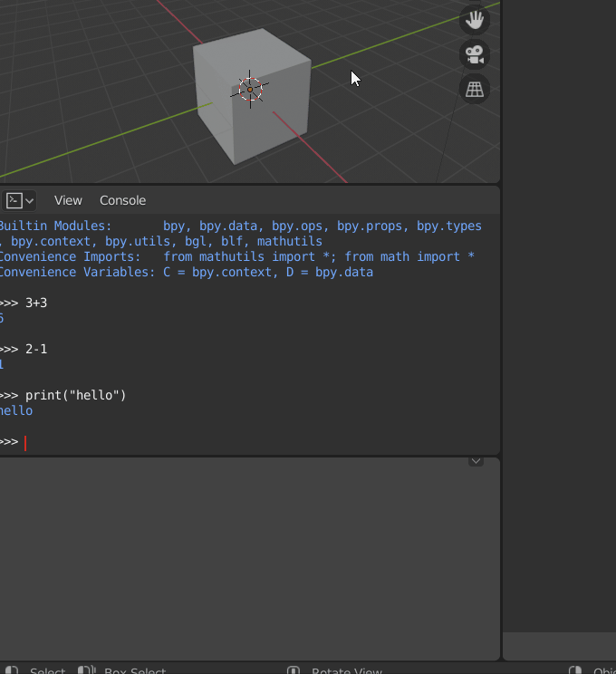This screenshot has width=616, height=674.
Task: Toggle the camera view icon
Action: click(x=475, y=54)
